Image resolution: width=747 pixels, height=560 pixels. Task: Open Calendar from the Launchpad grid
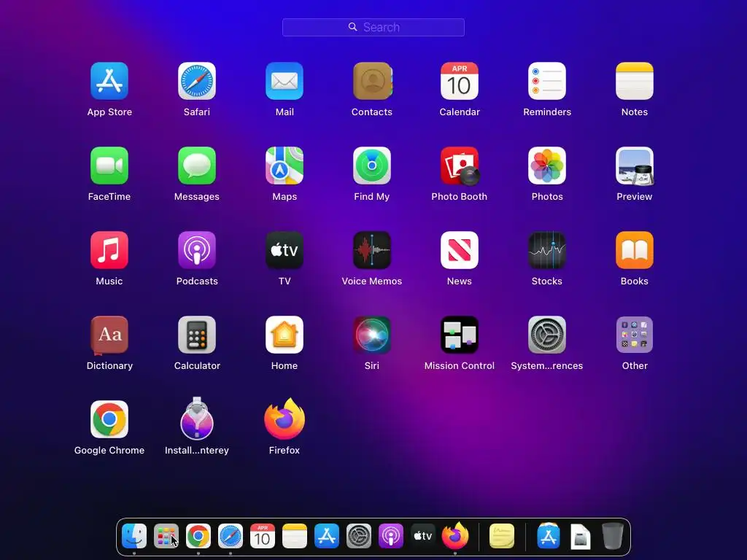[460, 81]
